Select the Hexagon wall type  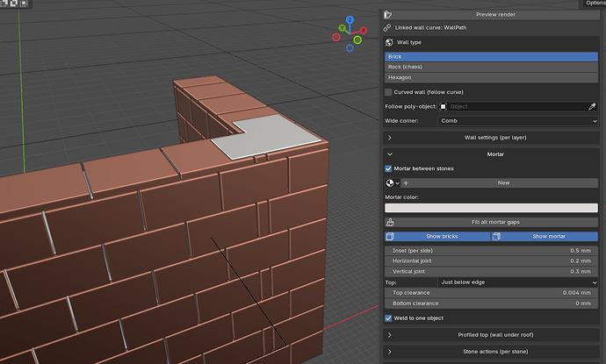click(491, 77)
